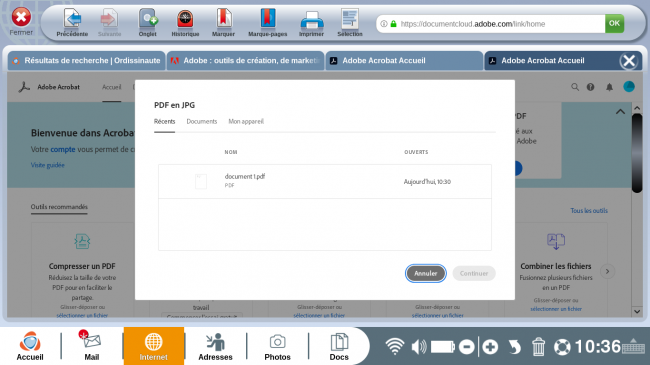Show next tools with right chevron
The image size is (650, 365).
pos(607,271)
